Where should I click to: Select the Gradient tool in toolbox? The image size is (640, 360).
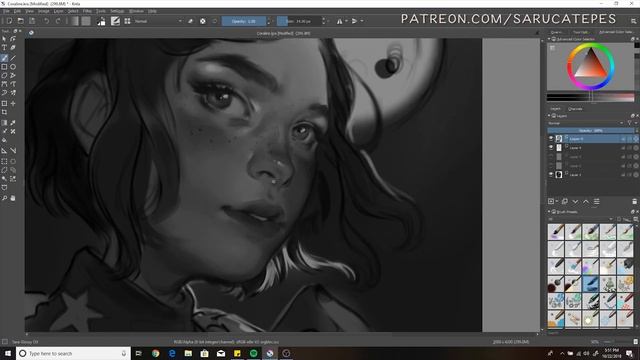pos(4,123)
